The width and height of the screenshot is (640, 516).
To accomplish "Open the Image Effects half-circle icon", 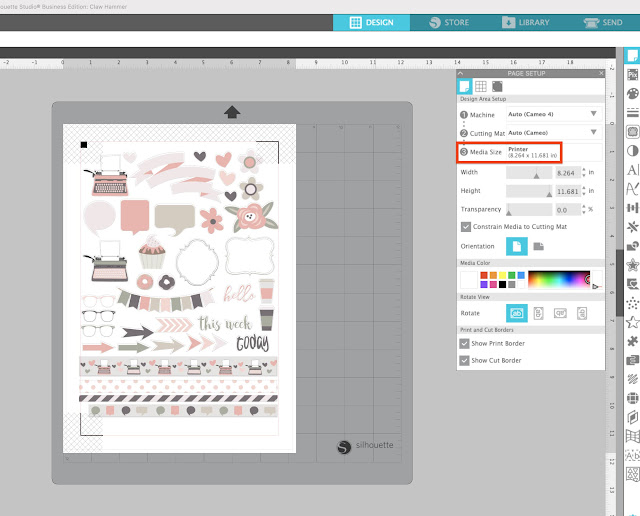I will coord(632,151).
